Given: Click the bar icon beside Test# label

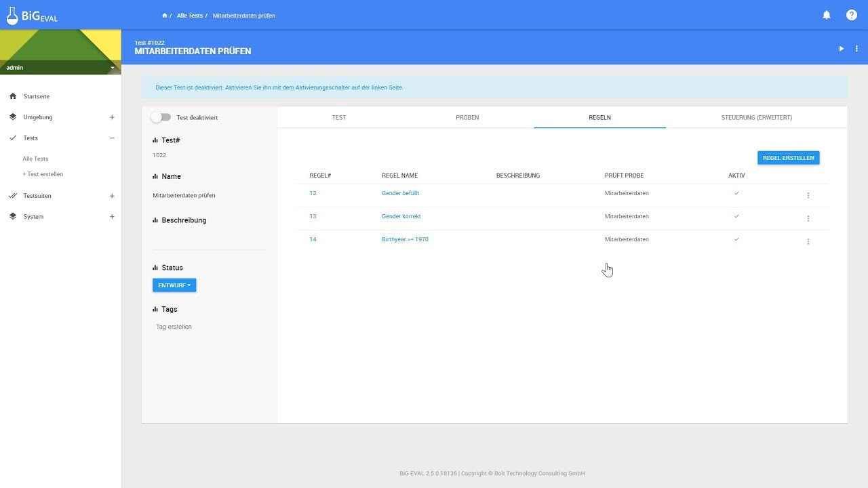Looking at the screenshot, I should (x=155, y=140).
